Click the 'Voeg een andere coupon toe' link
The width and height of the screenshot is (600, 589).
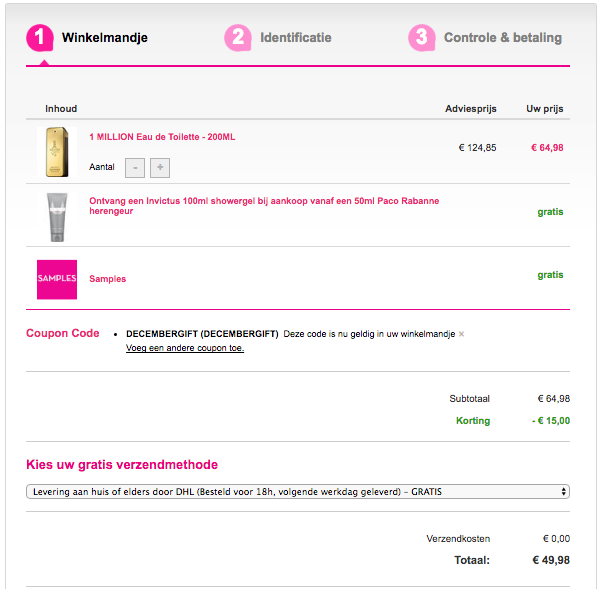point(185,348)
